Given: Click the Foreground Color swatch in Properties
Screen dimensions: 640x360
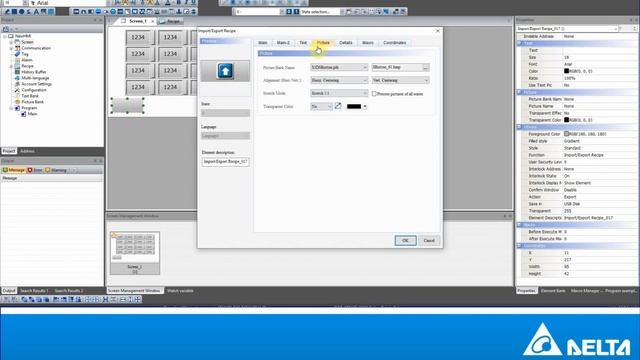Looking at the screenshot, I should tap(566, 134).
